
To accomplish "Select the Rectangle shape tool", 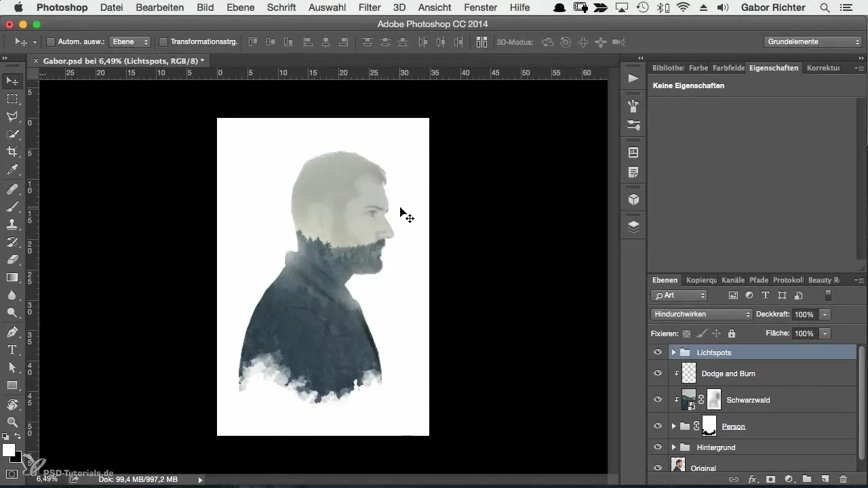I will click(x=12, y=385).
